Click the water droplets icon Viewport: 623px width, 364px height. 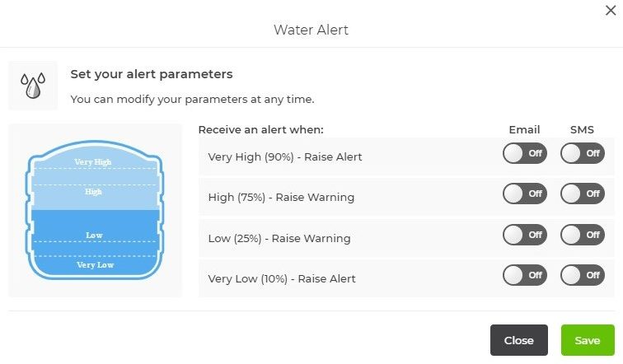tap(33, 86)
